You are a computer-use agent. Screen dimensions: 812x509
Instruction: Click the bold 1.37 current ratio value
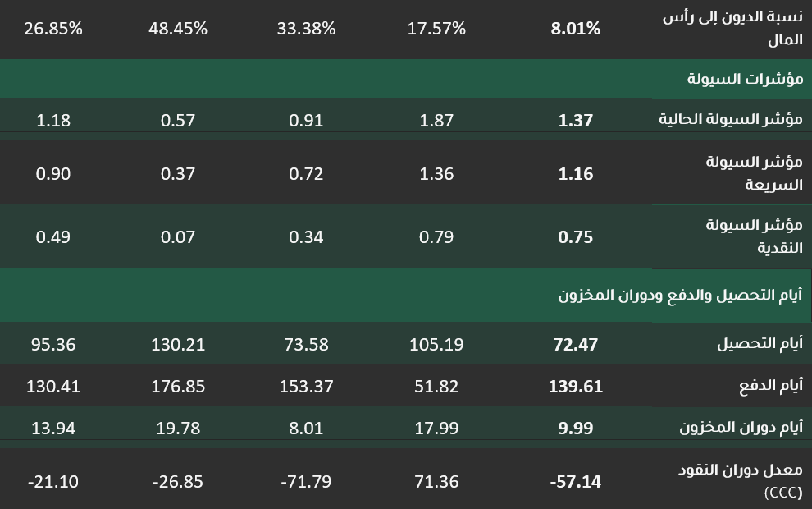[575, 120]
